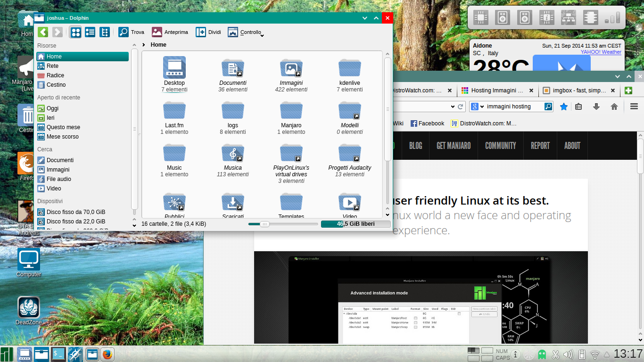Launch terminal from the taskbar
Viewport: 644px width, 362px height.
pos(58,354)
